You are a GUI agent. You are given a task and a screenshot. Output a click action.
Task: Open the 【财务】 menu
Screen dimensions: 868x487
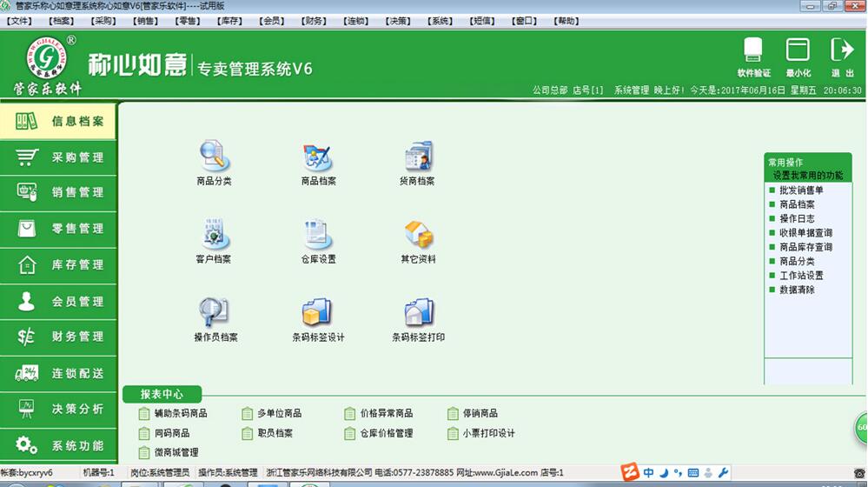(314, 21)
